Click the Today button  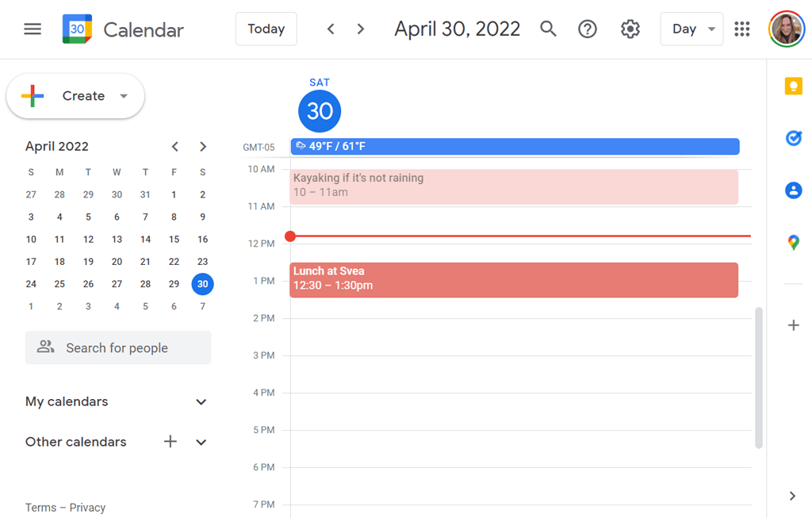pos(266,29)
